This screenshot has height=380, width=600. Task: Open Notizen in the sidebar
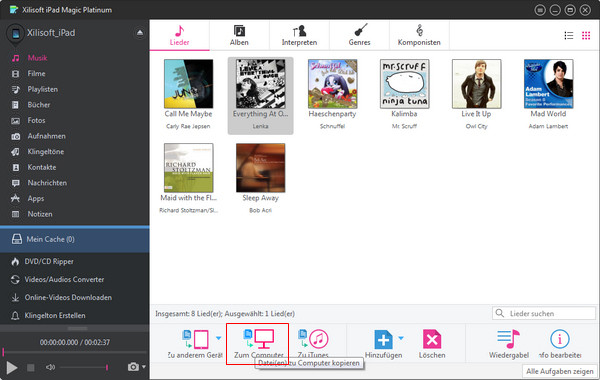[40, 214]
